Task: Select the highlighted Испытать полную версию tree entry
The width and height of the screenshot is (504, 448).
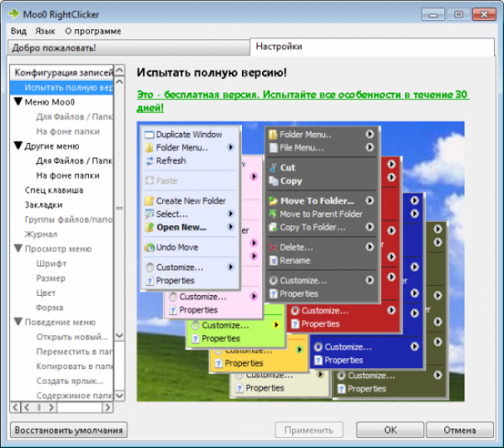Action: click(62, 87)
